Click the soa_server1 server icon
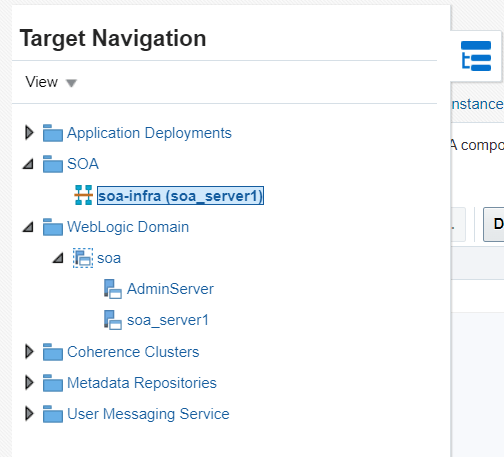This screenshot has width=504, height=457. (x=113, y=320)
